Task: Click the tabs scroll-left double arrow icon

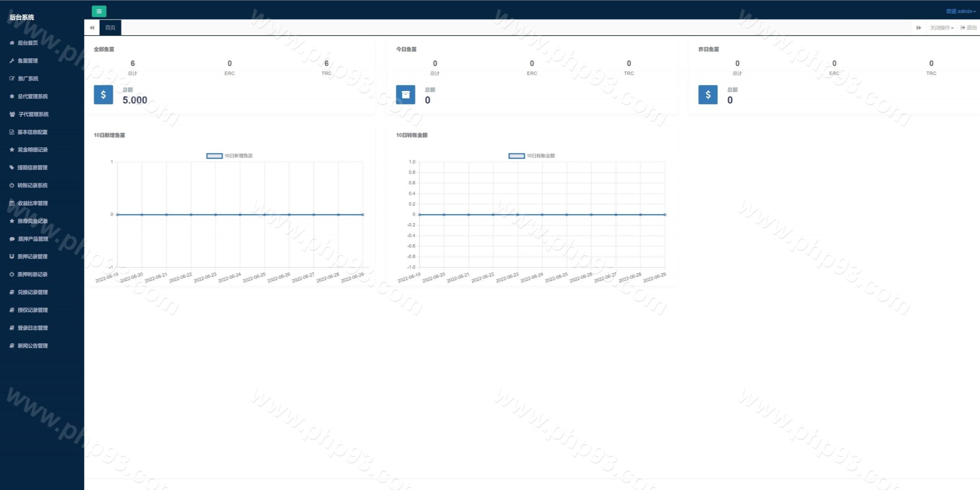Action: 92,28
